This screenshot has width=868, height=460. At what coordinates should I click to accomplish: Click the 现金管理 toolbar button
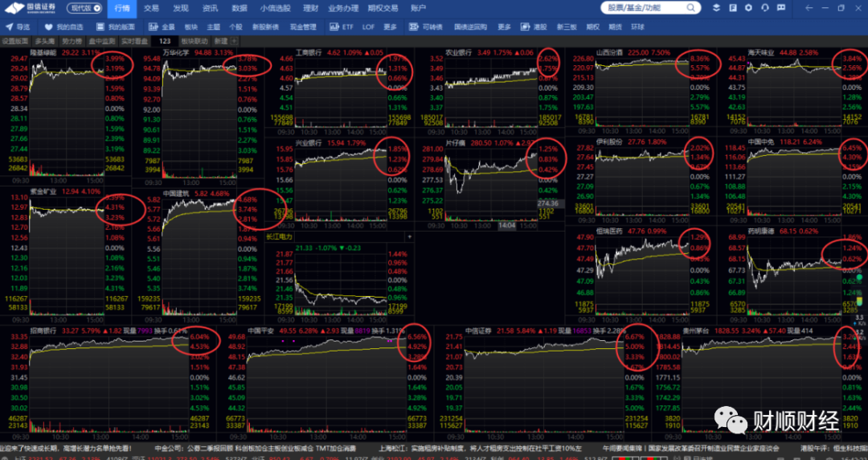pos(303,27)
